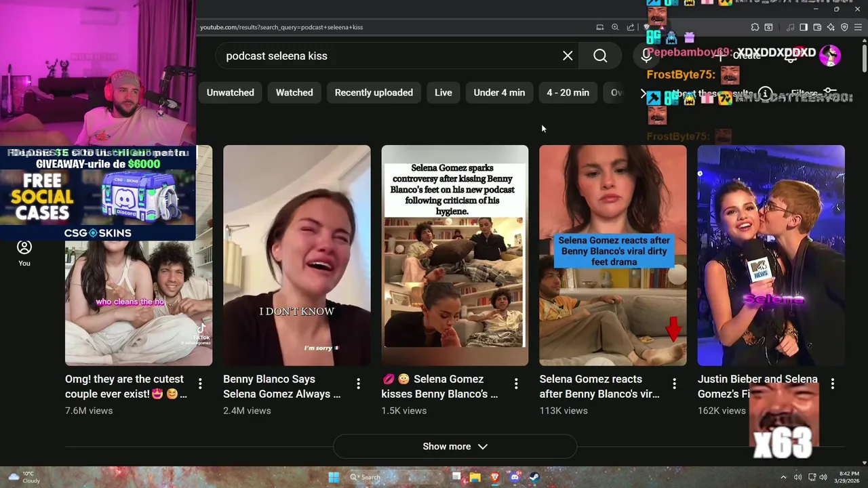
Task: Open the Brave Wallet icon
Action: tap(817, 27)
